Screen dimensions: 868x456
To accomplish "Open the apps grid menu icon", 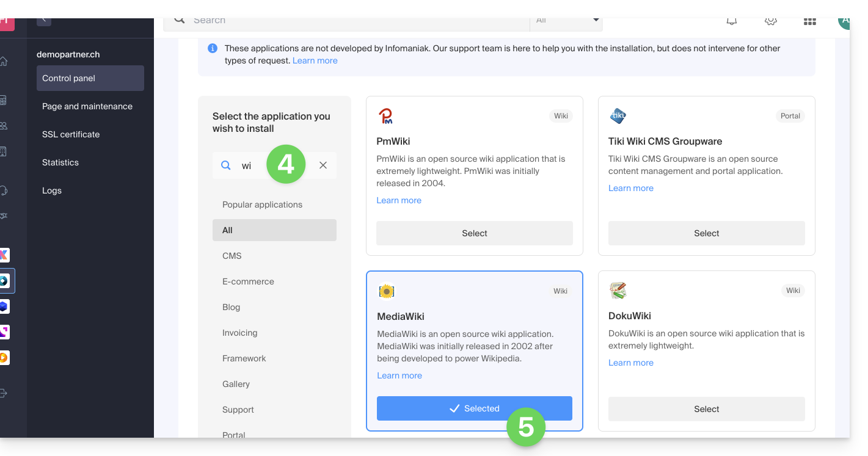I will click(x=809, y=21).
